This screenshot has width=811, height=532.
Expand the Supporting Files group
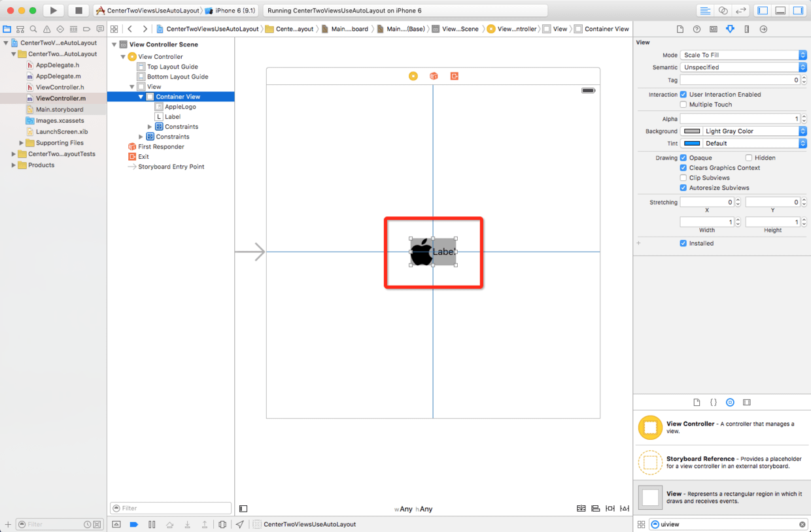[22, 143]
